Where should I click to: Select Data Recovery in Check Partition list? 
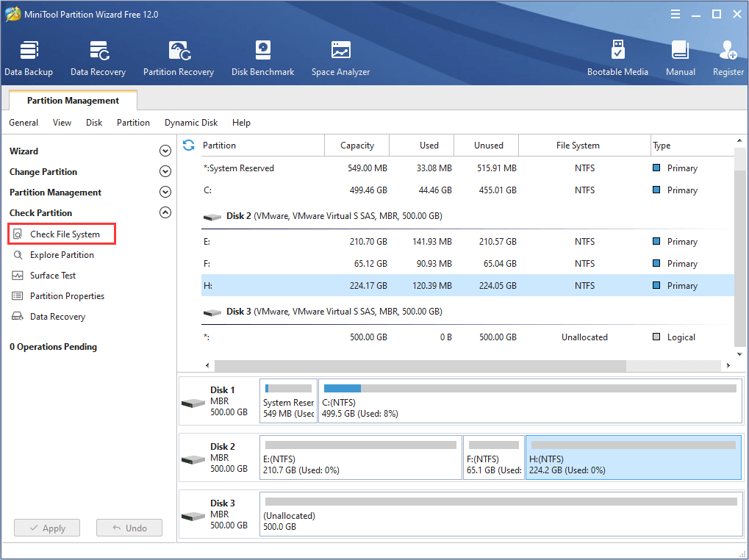pos(49,317)
